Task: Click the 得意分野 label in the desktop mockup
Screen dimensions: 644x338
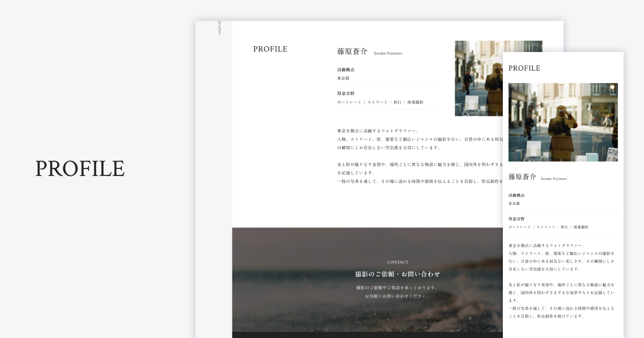Action: (x=346, y=93)
